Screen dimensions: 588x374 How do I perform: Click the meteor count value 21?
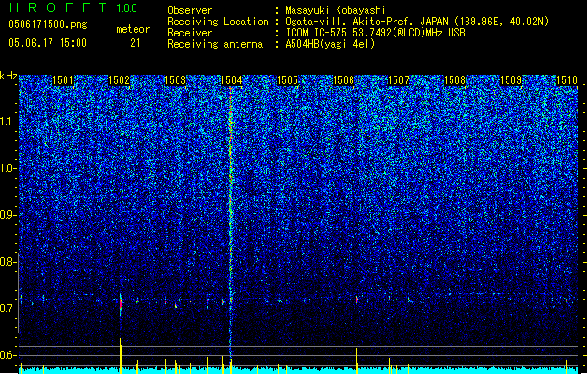click(136, 43)
